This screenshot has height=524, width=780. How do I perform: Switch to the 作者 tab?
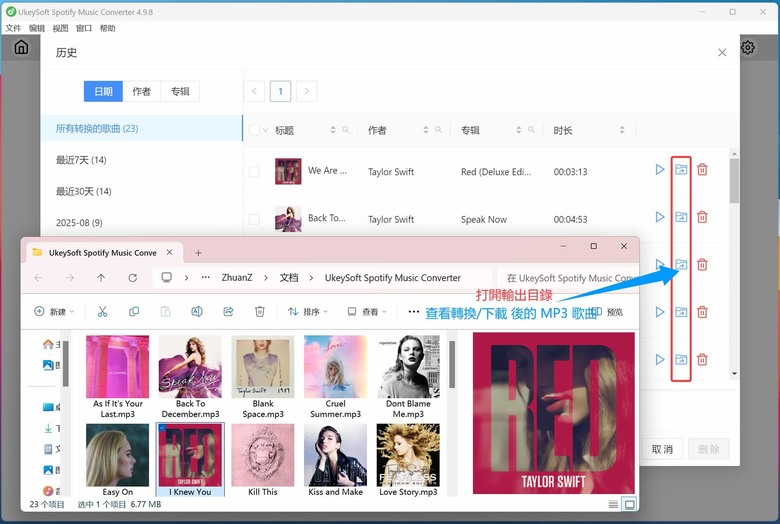pos(142,92)
